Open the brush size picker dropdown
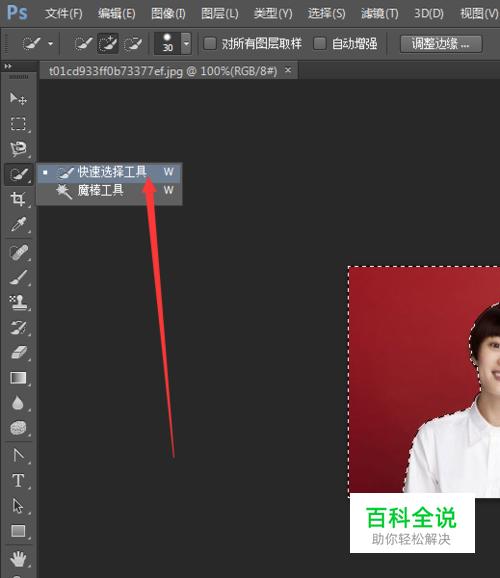Screen dimensions: 500x578 pyautogui.click(x=187, y=43)
